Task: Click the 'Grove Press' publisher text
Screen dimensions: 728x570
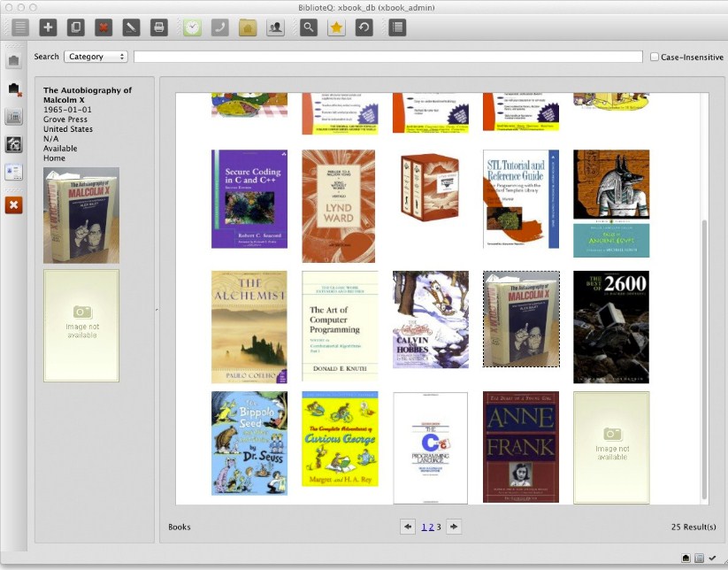Action: [65, 119]
